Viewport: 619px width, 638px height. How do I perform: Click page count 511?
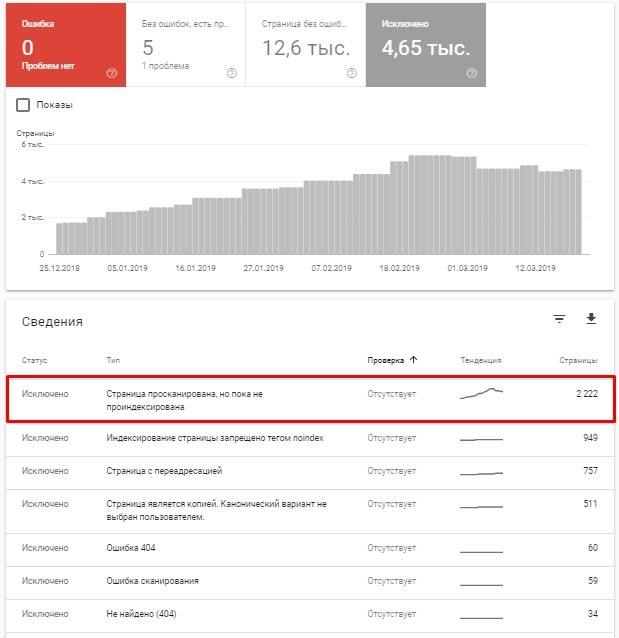tap(591, 504)
